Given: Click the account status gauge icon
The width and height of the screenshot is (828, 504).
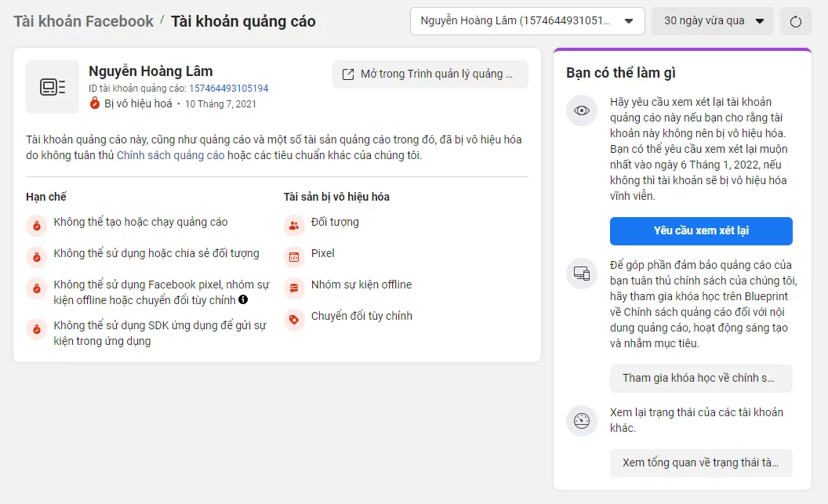Looking at the screenshot, I should pos(581,421).
